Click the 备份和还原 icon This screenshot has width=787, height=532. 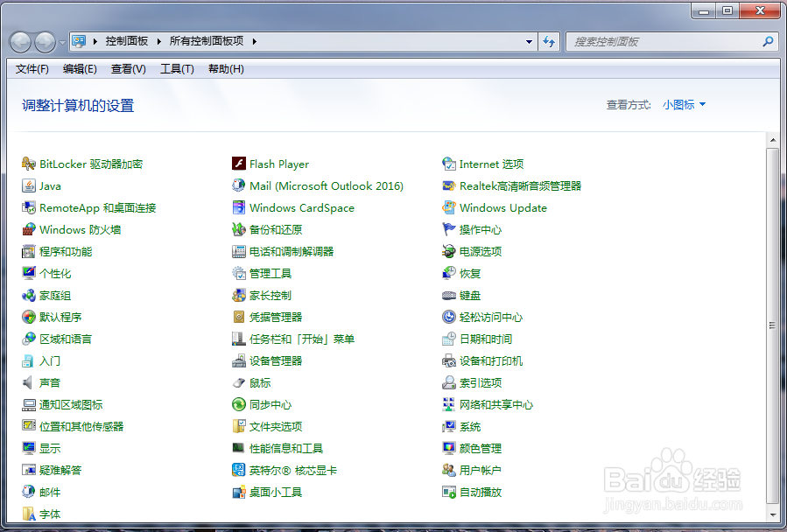point(238,229)
